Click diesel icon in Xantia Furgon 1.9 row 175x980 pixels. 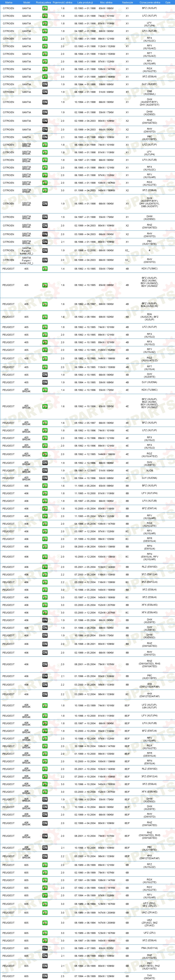click(x=45, y=251)
